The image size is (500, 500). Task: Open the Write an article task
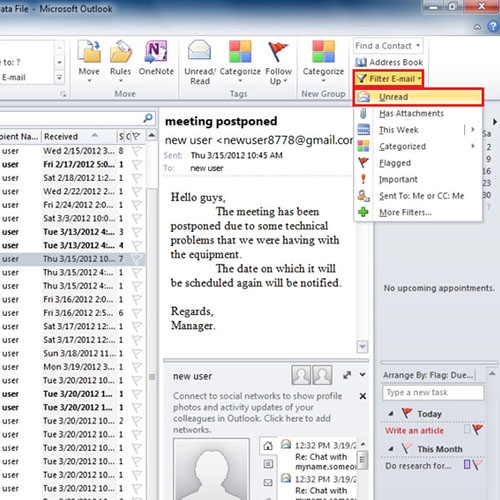(x=414, y=430)
